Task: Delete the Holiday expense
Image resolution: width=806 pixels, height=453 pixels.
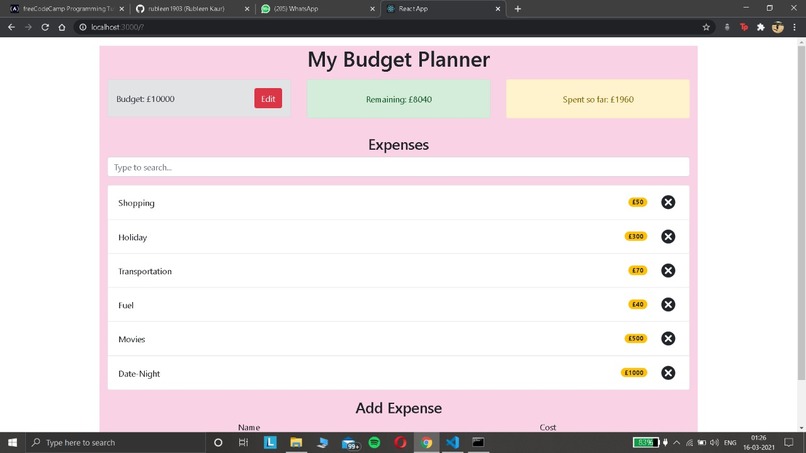Action: 668,237
